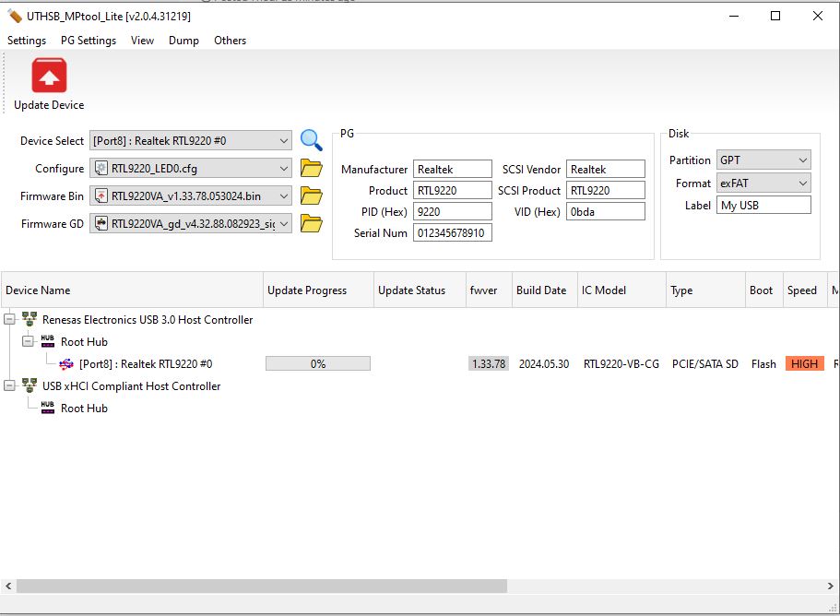The width and height of the screenshot is (840, 616).
Task: Select Root Hub under Renesas controller
Action: (84, 342)
